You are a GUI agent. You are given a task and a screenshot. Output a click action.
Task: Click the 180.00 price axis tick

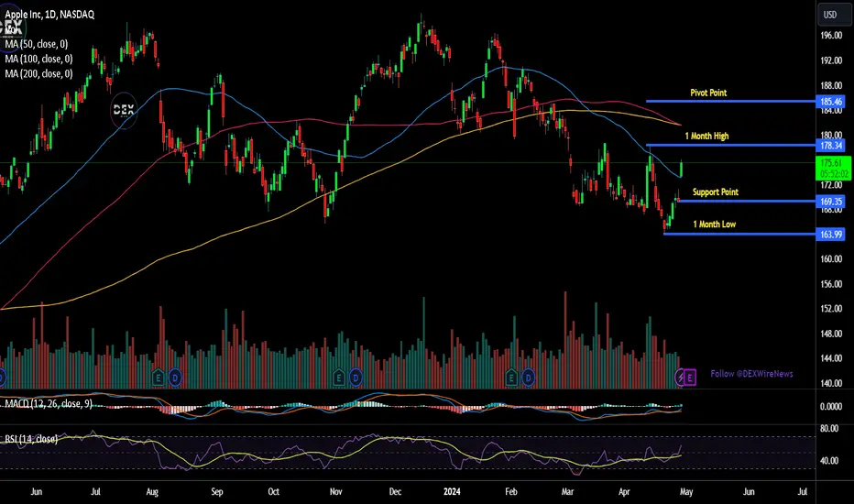pos(831,135)
